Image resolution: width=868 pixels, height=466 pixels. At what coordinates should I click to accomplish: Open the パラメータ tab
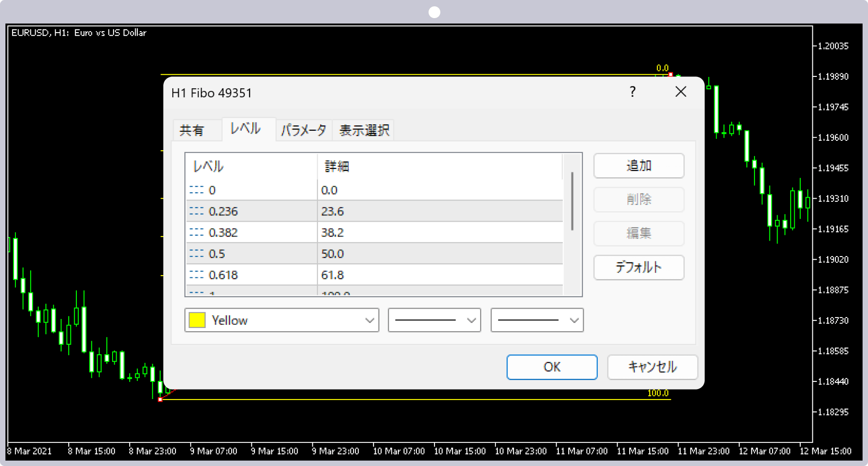(x=304, y=130)
